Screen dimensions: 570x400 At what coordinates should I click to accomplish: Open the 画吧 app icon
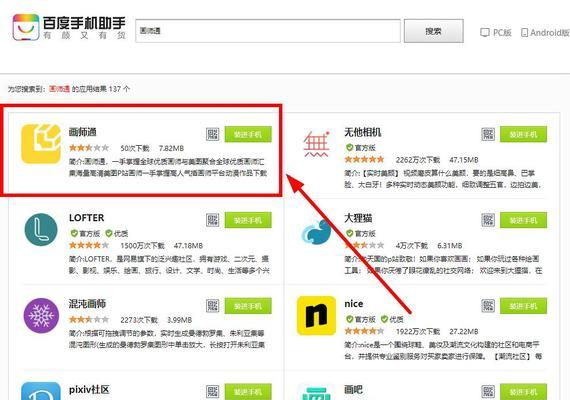[316, 392]
